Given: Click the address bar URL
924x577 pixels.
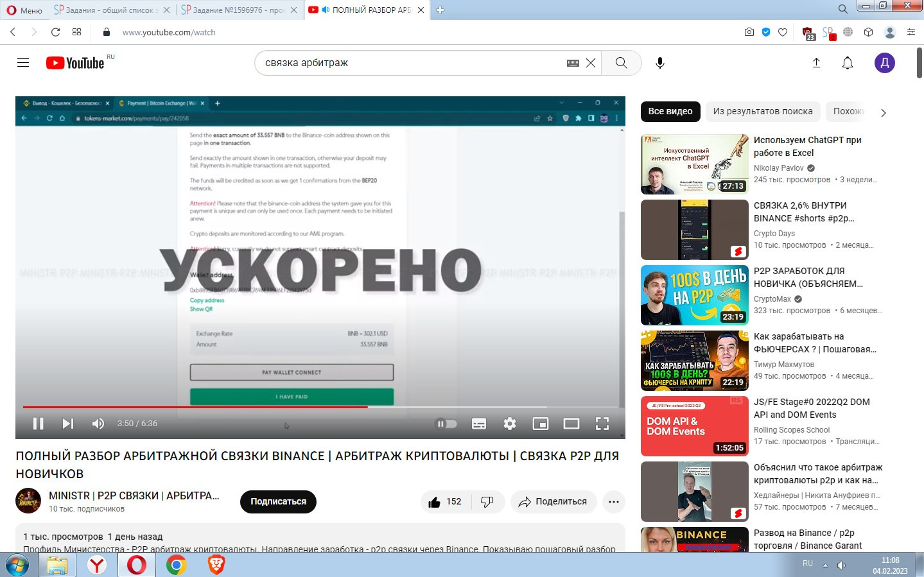Looking at the screenshot, I should click(169, 32).
